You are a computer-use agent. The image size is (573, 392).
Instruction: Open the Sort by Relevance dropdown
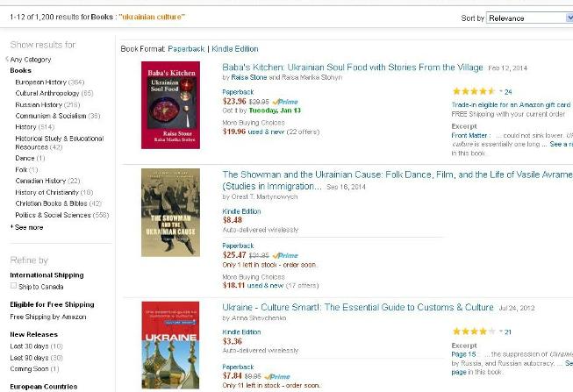coord(529,18)
